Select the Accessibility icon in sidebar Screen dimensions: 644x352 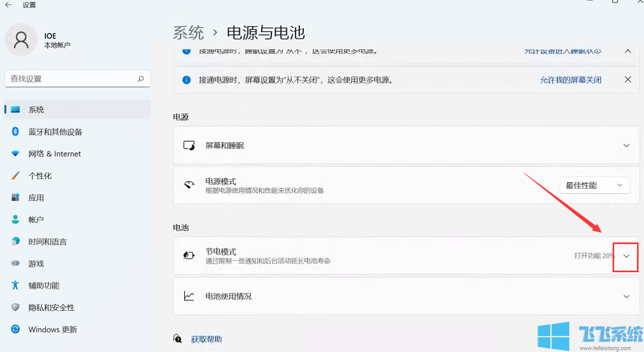pos(16,285)
